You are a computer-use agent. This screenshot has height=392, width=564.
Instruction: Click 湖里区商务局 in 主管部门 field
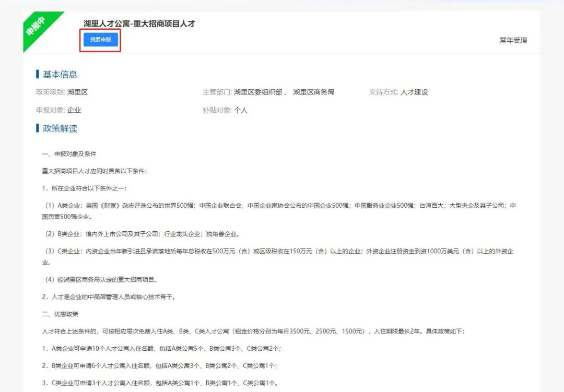coord(313,92)
